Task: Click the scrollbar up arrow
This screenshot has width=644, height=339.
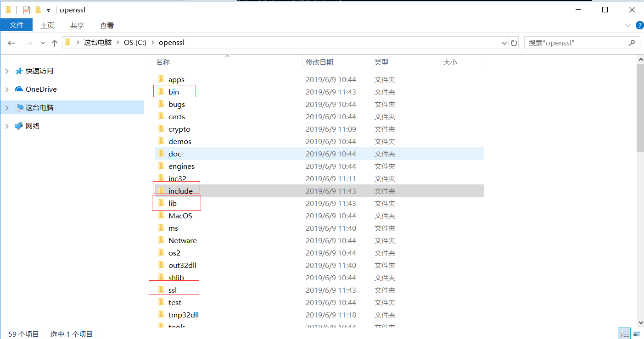Action: [640, 60]
